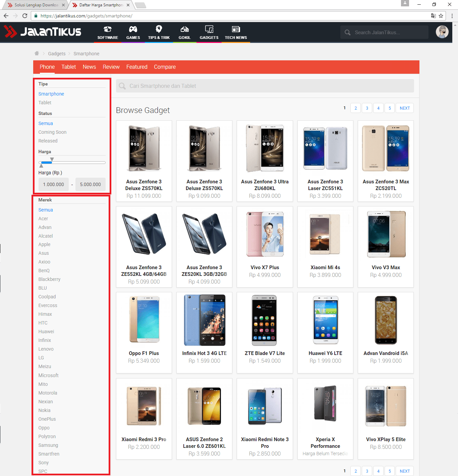Image resolution: width=458 pixels, height=476 pixels.
Task: Filter brand by Lenovo
Action: (46, 349)
